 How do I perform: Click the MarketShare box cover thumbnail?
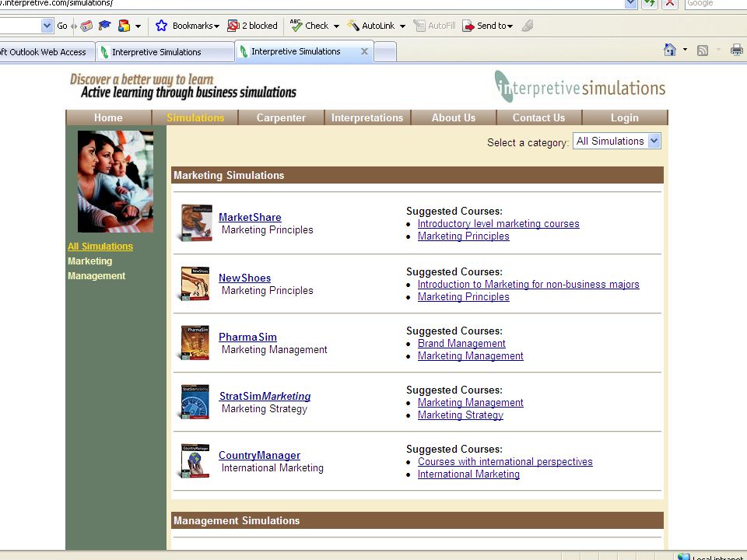pyautogui.click(x=196, y=223)
